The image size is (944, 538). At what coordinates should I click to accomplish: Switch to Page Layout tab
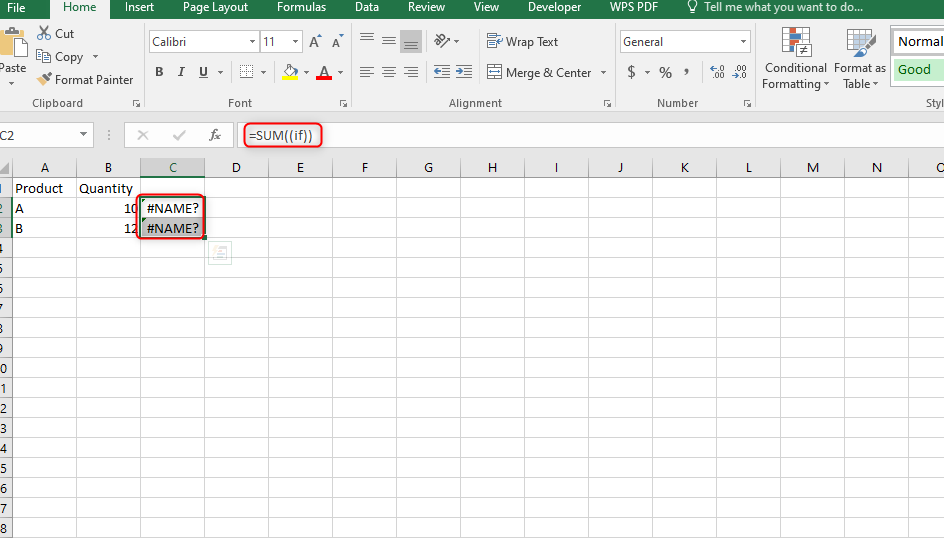[x=215, y=7]
